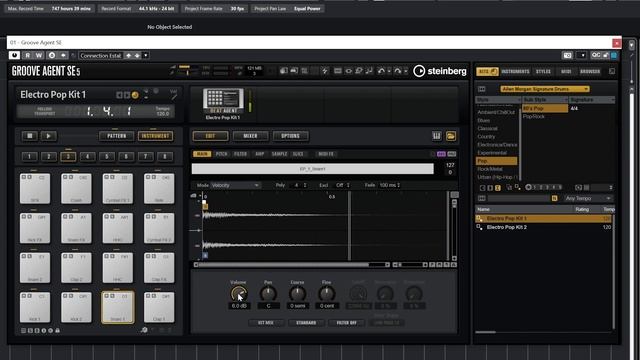Stop pattern playback

tap(29, 136)
